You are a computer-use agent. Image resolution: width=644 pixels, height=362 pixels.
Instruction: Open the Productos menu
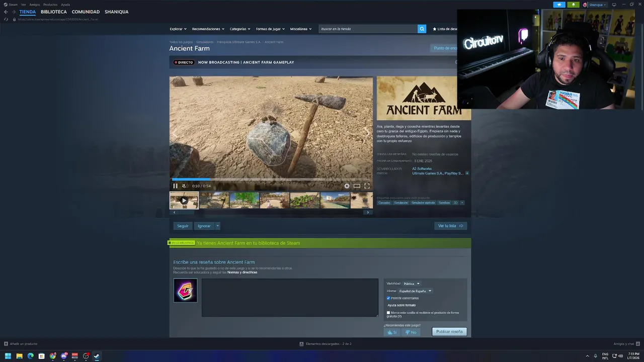[50, 5]
